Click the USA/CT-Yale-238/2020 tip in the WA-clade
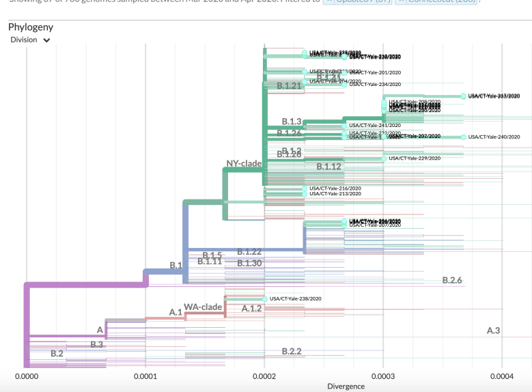Viewport: 532px width, 392px height. click(x=264, y=298)
